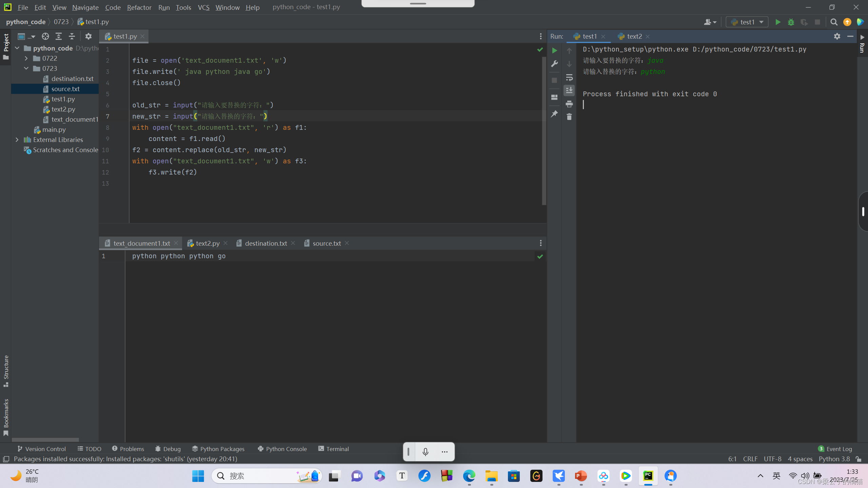The height and width of the screenshot is (488, 868).
Task: Expand External Libraries node
Action: coord(17,140)
